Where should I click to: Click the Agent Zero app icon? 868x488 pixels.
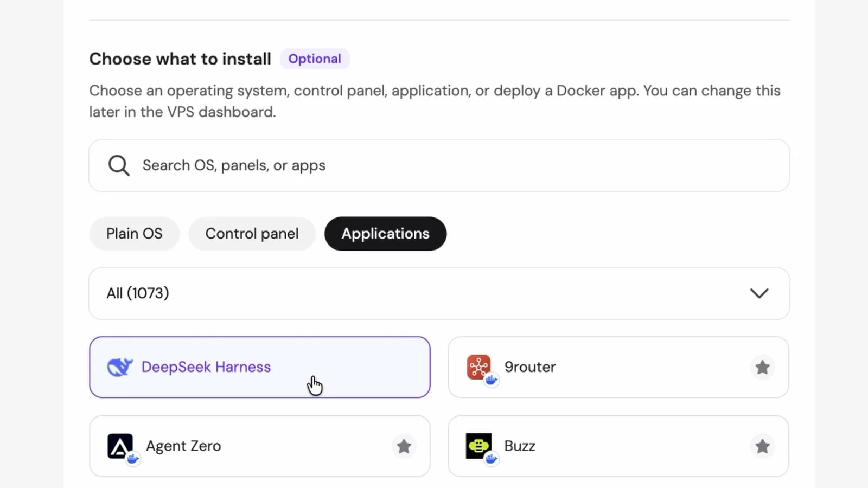[x=120, y=446]
